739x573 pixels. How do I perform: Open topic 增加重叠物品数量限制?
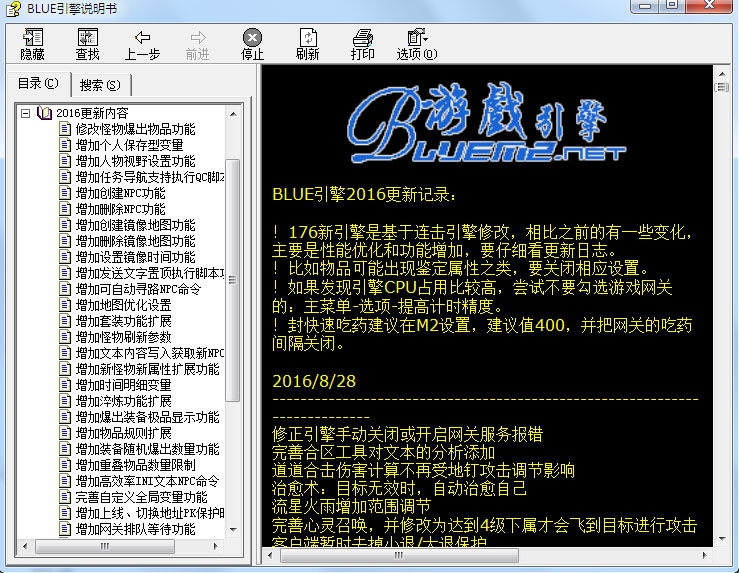(135, 466)
